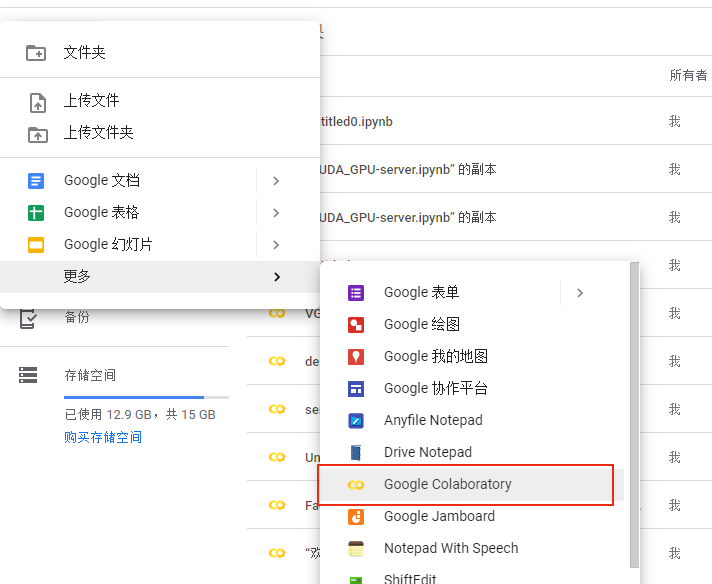Click the submenu vertical scrollbar
This screenshot has width=712, height=584.
click(634, 415)
